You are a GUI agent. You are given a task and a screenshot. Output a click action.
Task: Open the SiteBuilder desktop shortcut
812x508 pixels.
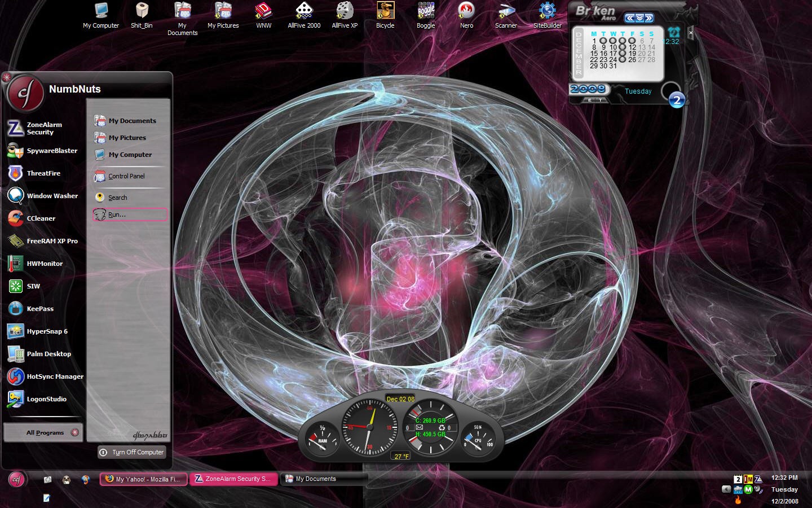pyautogui.click(x=547, y=15)
